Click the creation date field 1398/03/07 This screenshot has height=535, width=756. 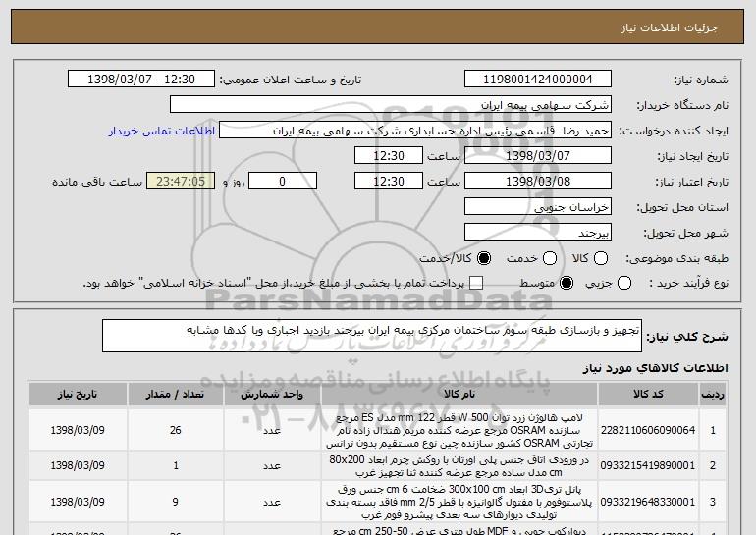pos(538,156)
